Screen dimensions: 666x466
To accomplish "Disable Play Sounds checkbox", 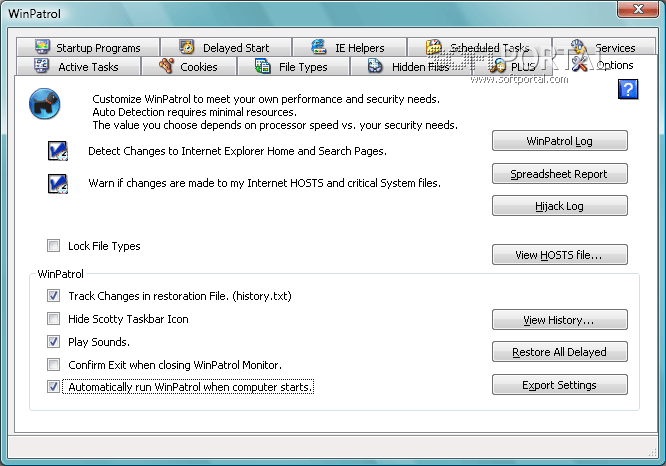I will [54, 342].
